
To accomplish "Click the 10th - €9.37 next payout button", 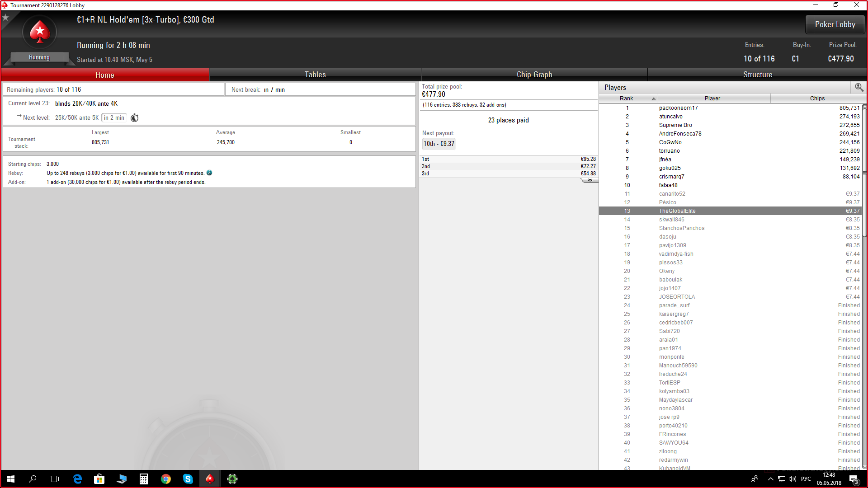I will click(439, 144).
